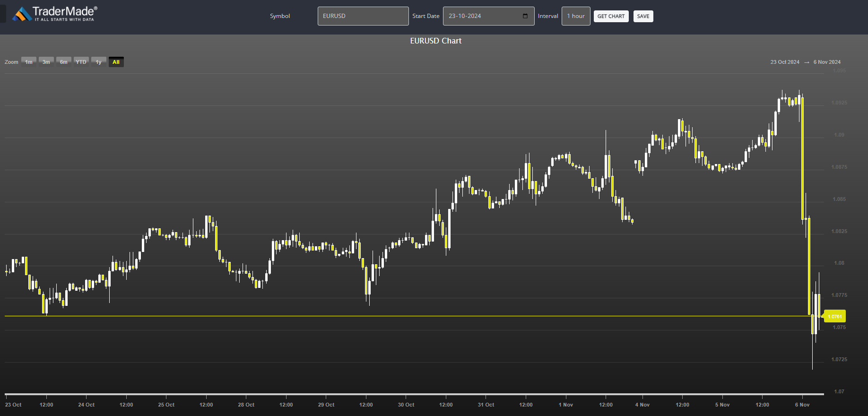The height and width of the screenshot is (416, 868).
Task: Select the 1m zoom range
Action: coord(29,62)
